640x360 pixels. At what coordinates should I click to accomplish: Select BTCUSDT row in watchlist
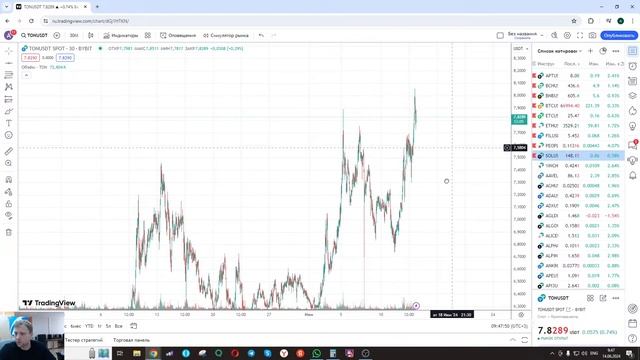coord(578,106)
